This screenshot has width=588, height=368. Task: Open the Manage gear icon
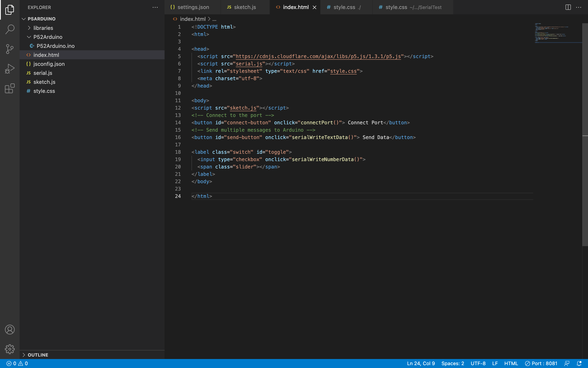(10, 349)
